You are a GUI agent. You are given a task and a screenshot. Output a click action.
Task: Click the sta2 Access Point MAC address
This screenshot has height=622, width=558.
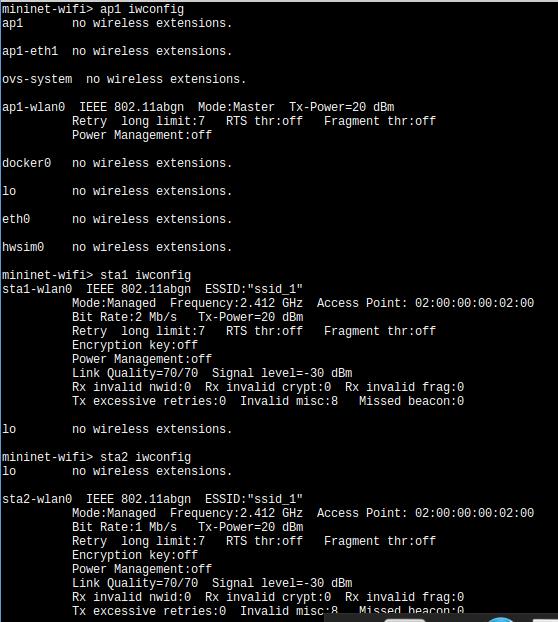pos(474,513)
